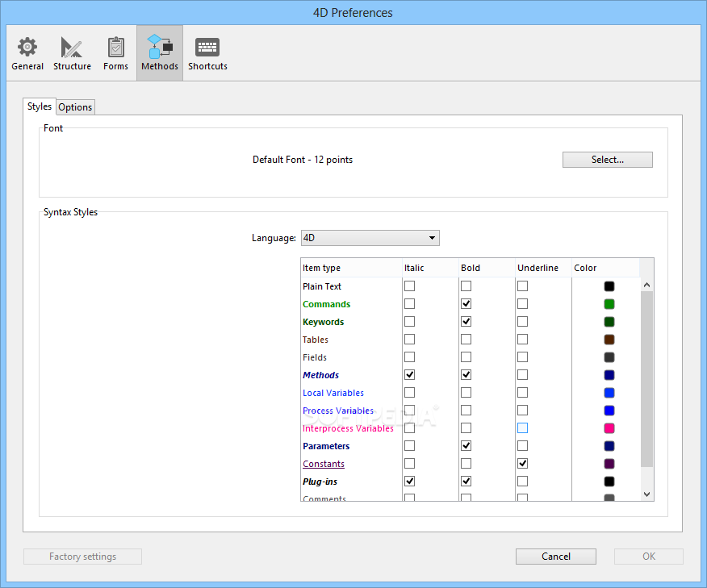Click the Item type column header
The height and width of the screenshot is (588, 707).
(x=351, y=268)
